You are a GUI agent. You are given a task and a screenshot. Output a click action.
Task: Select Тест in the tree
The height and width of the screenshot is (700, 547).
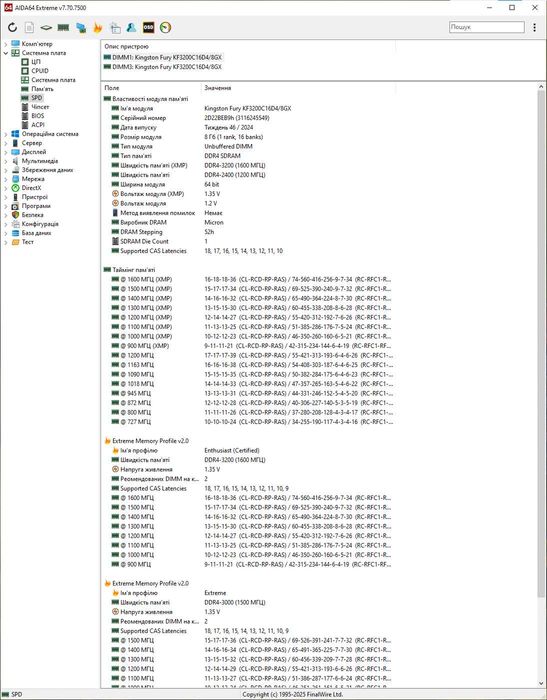[x=28, y=242]
